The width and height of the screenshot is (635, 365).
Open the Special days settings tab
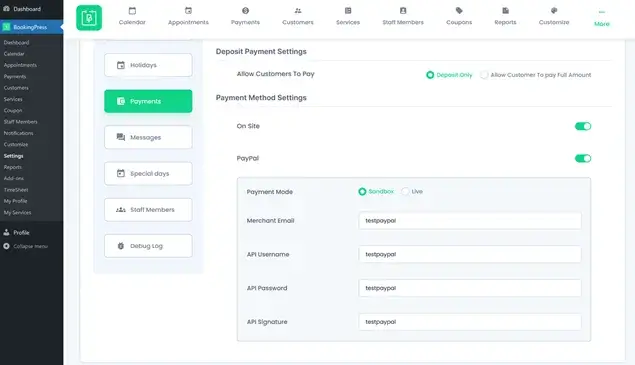(x=148, y=173)
